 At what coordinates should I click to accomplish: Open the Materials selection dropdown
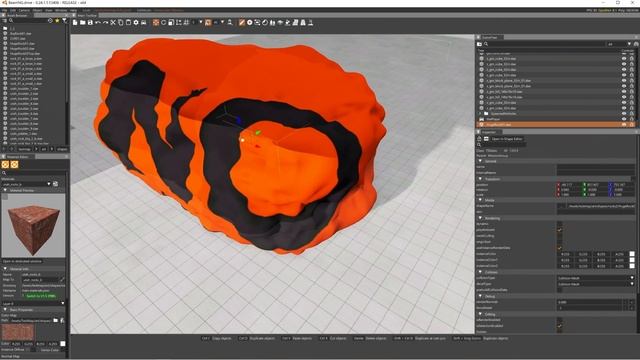point(27,184)
